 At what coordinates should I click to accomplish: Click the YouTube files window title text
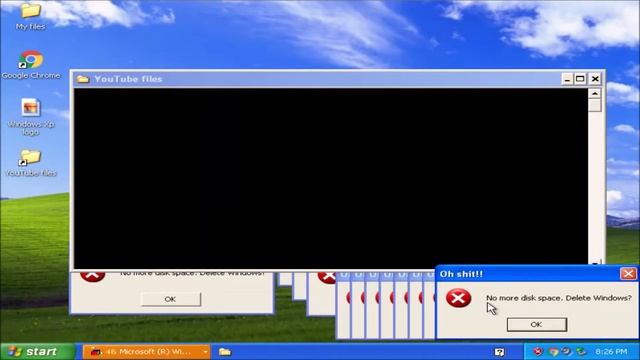pyautogui.click(x=128, y=79)
